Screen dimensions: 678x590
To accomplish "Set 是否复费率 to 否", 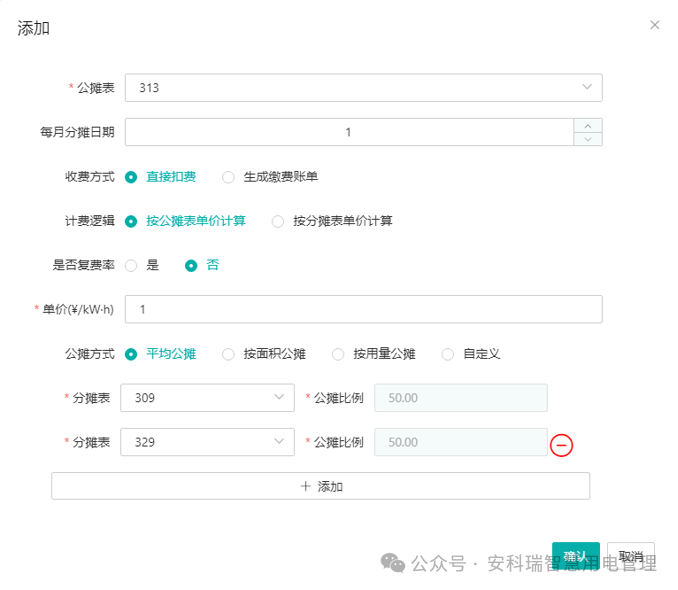I will pos(191,265).
